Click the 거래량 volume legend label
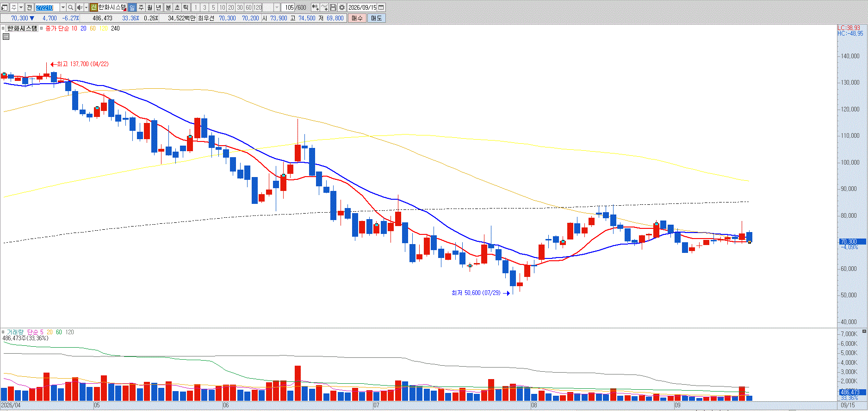 click(x=15, y=332)
